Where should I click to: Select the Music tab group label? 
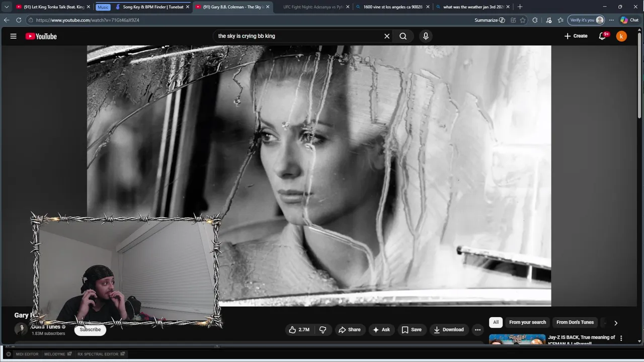(103, 7)
